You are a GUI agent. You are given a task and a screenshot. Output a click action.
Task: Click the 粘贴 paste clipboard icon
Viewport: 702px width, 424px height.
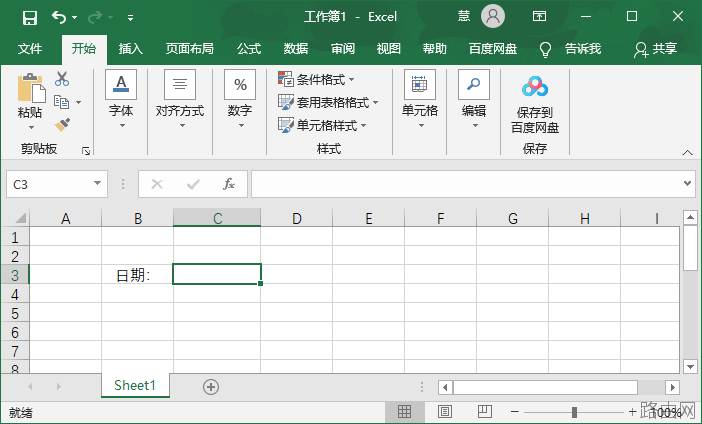(x=31, y=88)
